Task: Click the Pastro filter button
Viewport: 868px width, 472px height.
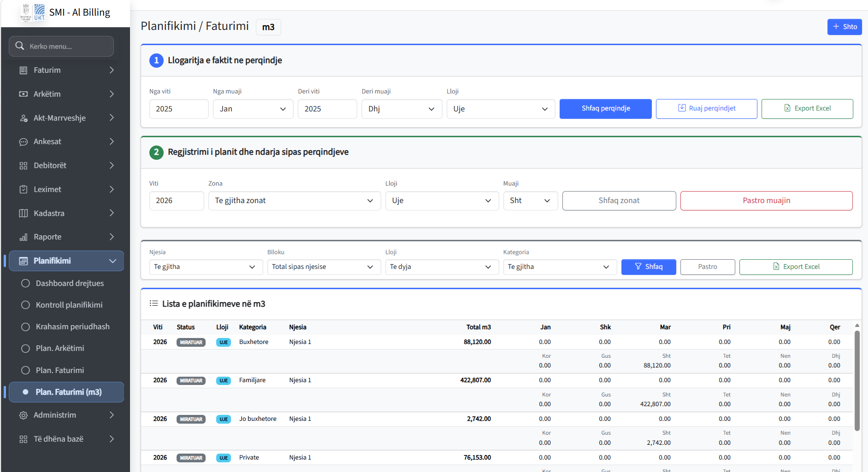Action: (x=708, y=267)
